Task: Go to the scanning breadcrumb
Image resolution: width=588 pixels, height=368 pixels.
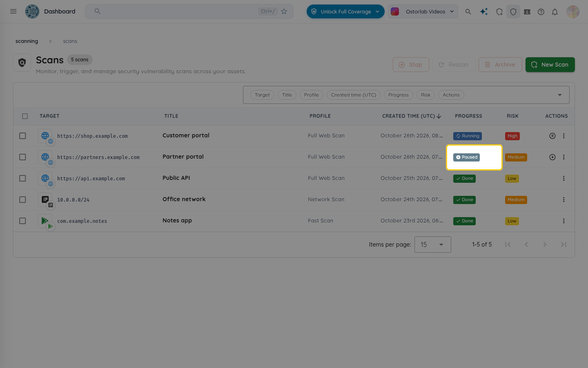Action: pos(27,41)
